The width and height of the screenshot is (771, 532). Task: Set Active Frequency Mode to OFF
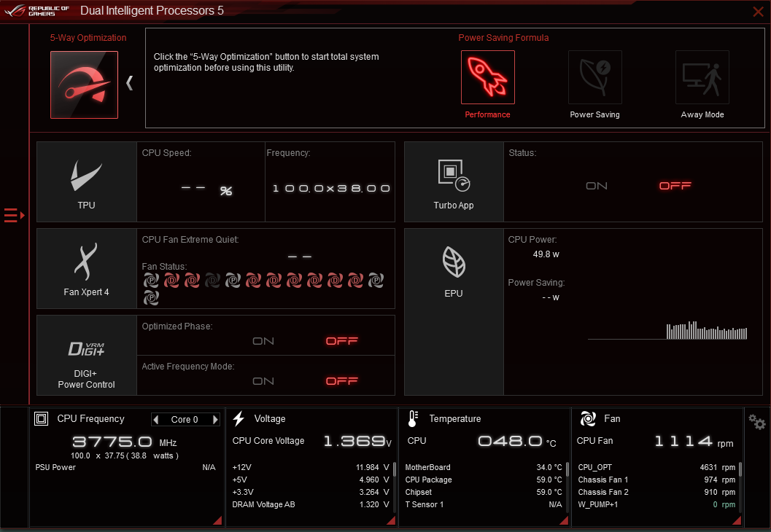pos(342,381)
